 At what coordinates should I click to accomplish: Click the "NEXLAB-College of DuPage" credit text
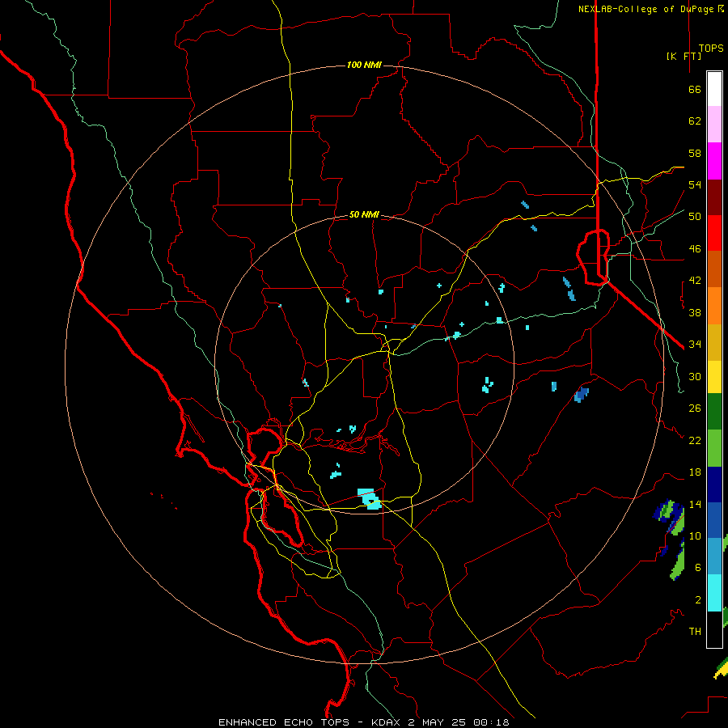tap(646, 9)
